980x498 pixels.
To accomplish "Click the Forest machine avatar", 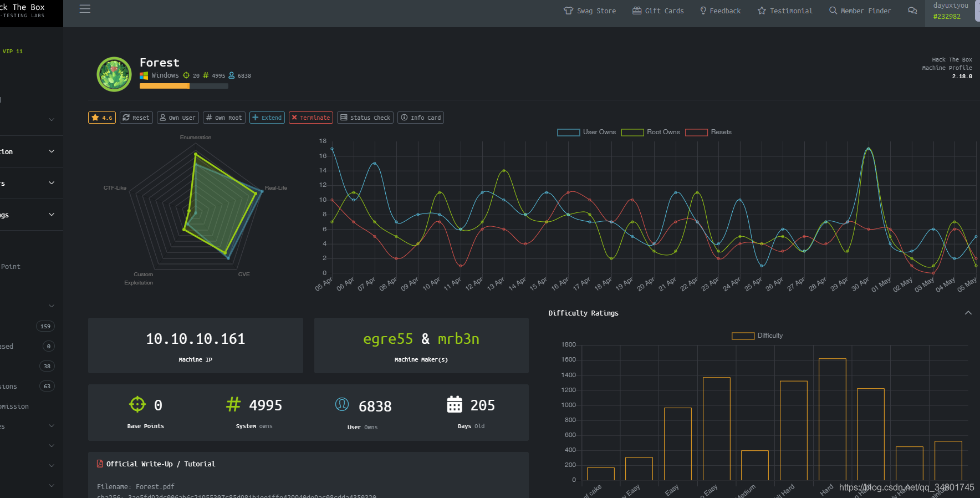I will 114,74.
